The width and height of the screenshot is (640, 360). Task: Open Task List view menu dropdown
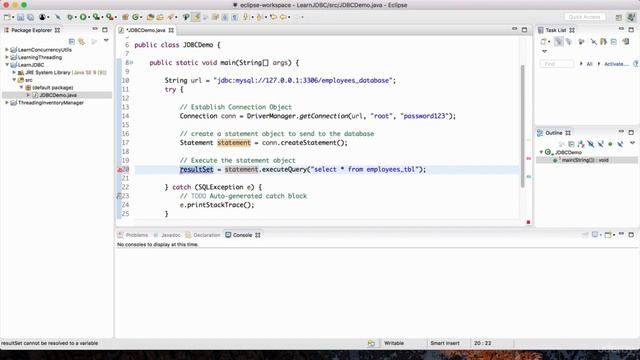pos(544,51)
